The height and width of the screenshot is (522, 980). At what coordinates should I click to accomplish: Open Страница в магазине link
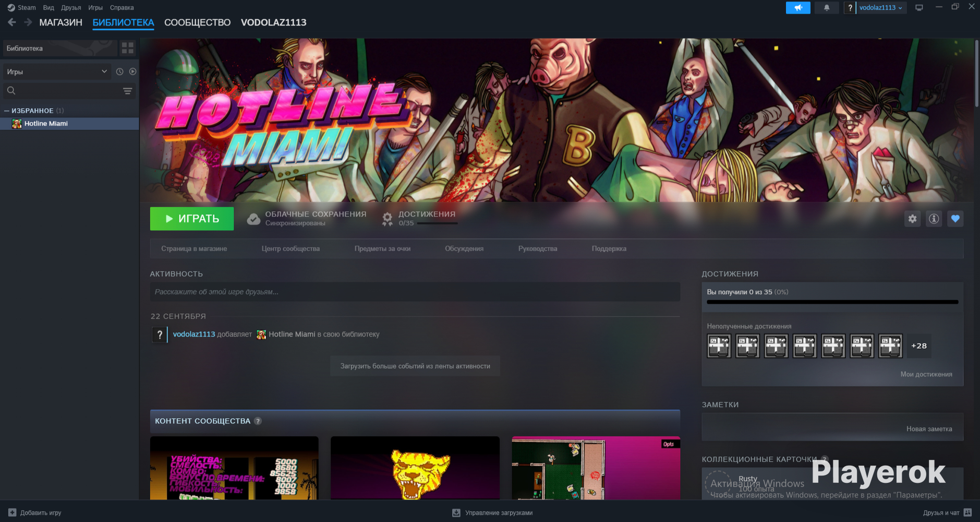point(194,248)
